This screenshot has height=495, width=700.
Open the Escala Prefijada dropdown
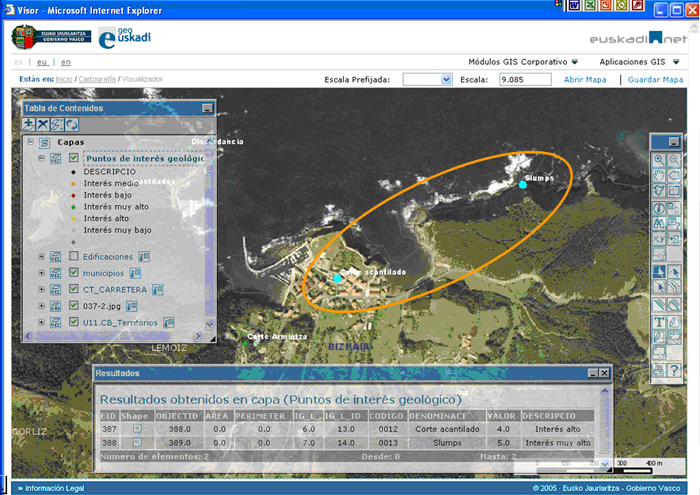(446, 79)
